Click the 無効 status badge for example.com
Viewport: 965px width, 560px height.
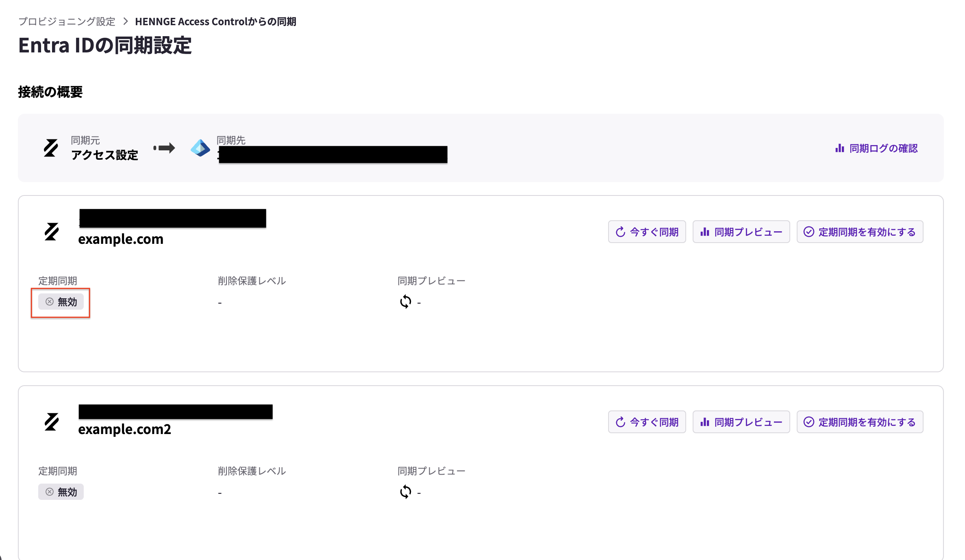tap(61, 302)
